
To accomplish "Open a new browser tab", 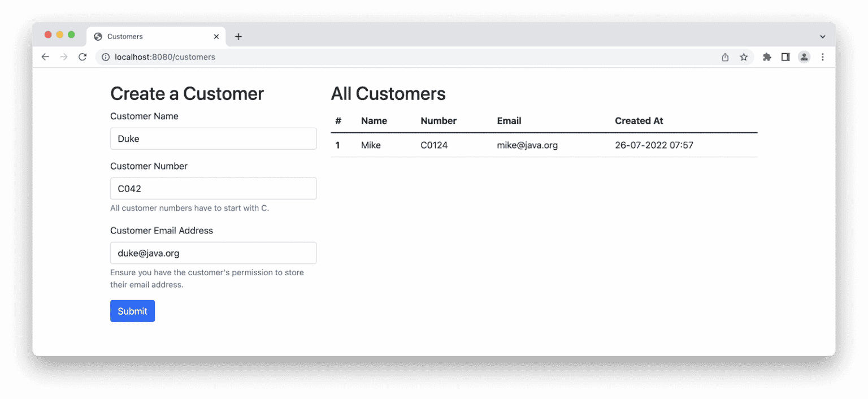I will click(238, 37).
